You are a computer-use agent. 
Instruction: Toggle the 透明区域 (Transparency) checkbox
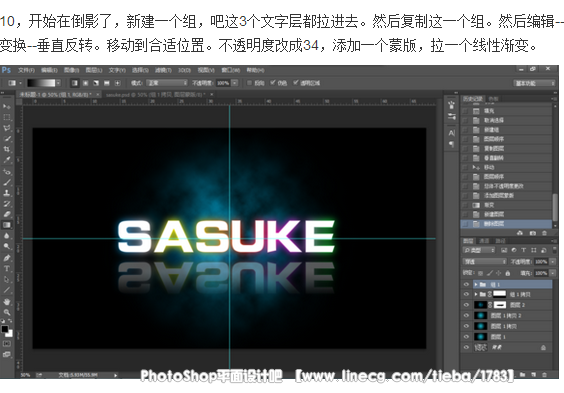tap(296, 83)
